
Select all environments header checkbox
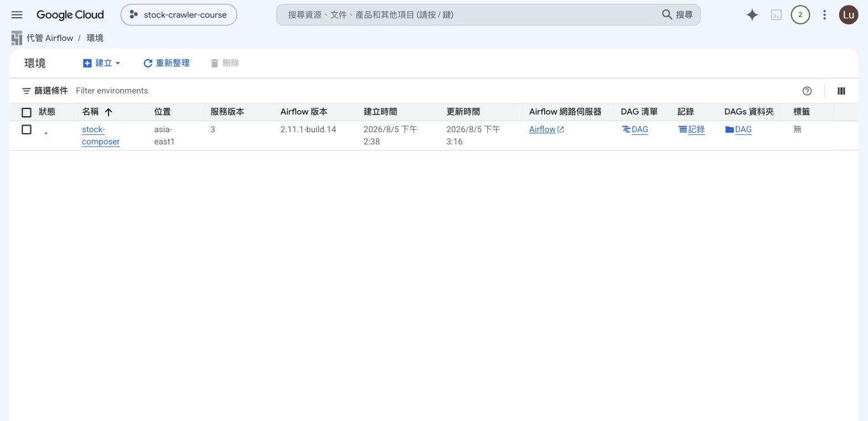[x=27, y=112]
